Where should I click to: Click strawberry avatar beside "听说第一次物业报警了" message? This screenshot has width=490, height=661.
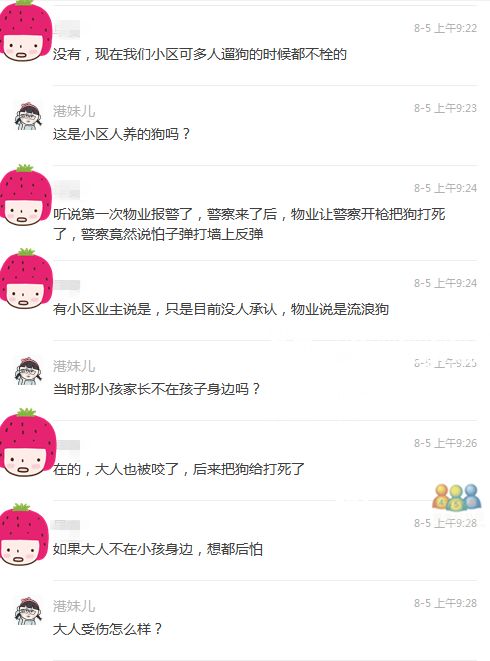(x=25, y=194)
